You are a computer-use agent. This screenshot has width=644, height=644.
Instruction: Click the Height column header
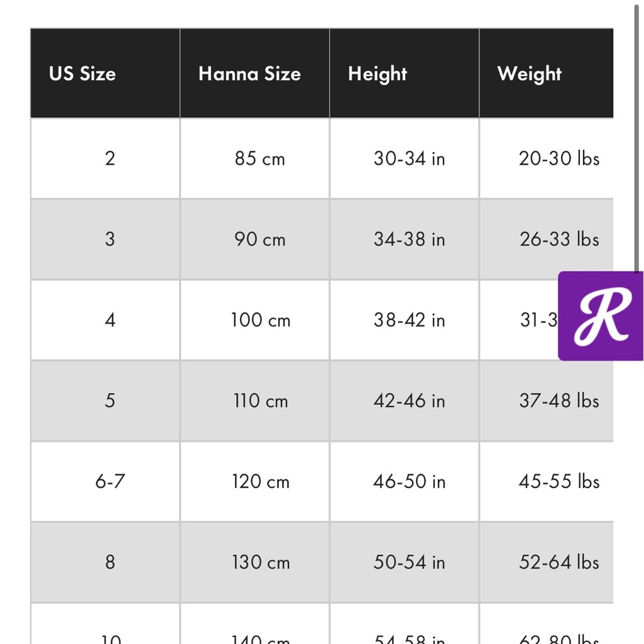coord(404,73)
